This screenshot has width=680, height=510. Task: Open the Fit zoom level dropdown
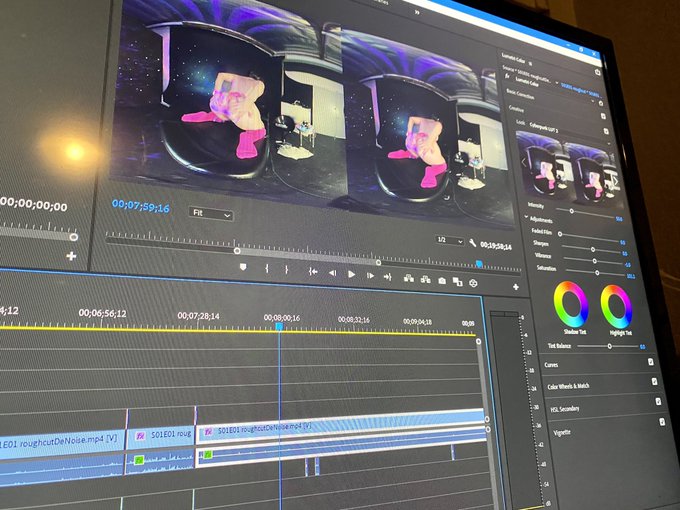211,213
